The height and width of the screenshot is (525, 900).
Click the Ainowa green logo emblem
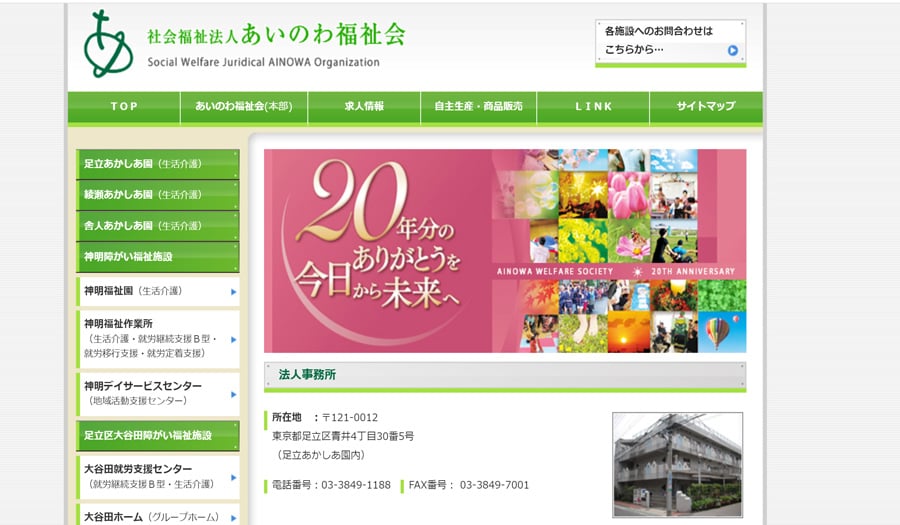108,44
